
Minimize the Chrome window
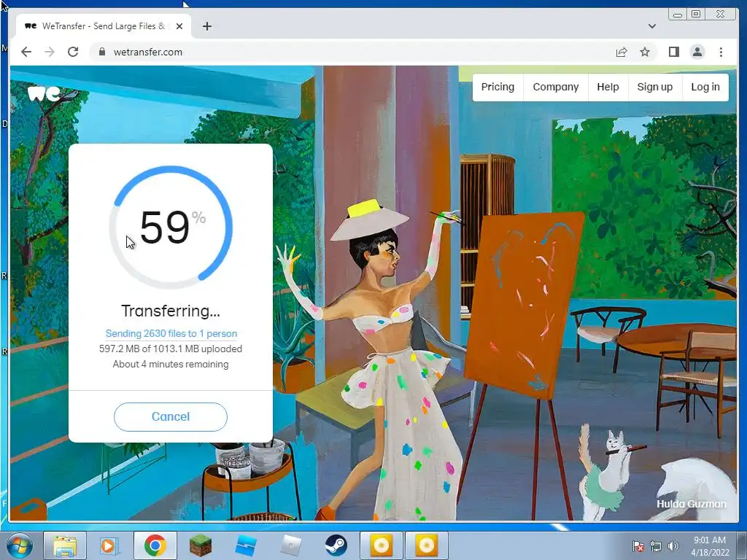tap(678, 15)
